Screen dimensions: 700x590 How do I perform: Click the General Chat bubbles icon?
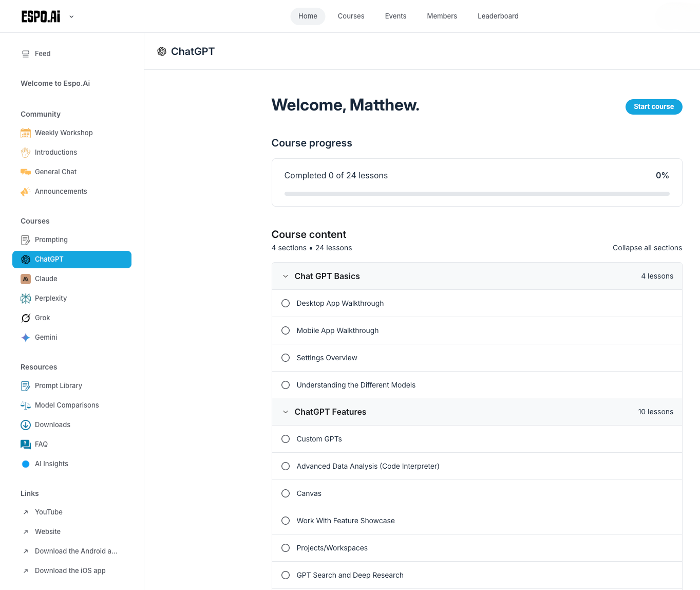26,172
